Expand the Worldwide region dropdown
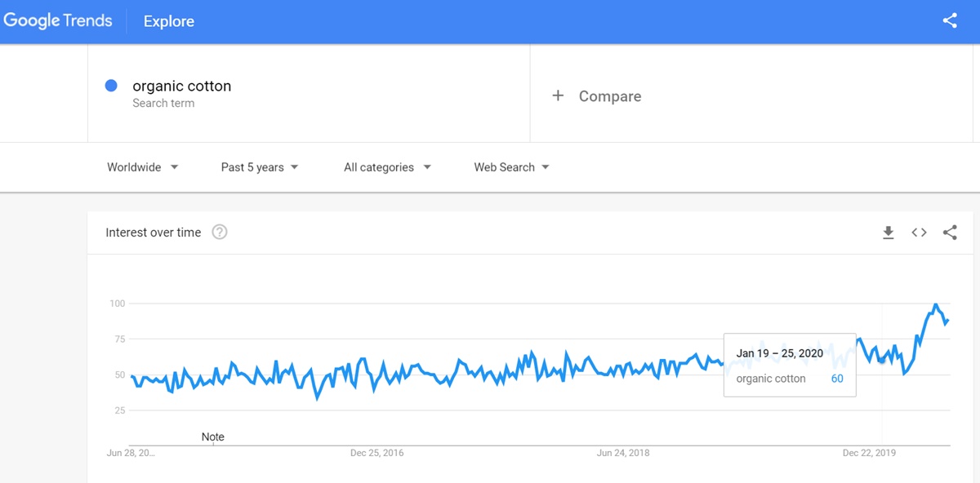 [x=143, y=167]
